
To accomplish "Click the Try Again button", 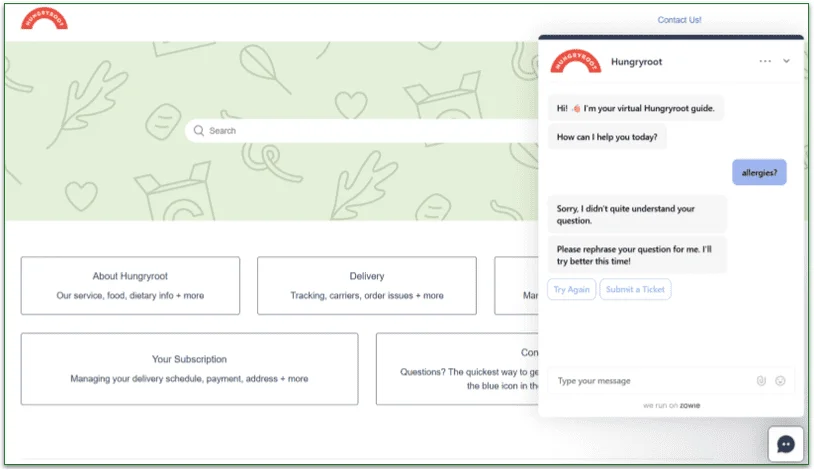I will (x=571, y=289).
